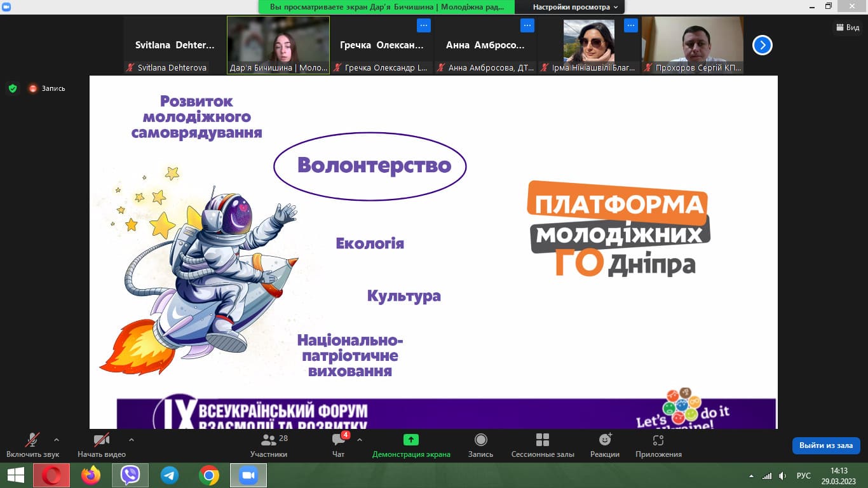
Task: Unmute microphone with Включить звук
Action: (32, 445)
